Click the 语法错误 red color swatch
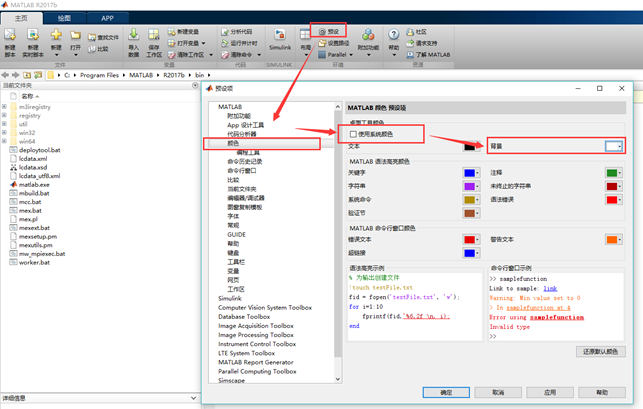This screenshot has width=643, height=409. tap(614, 200)
